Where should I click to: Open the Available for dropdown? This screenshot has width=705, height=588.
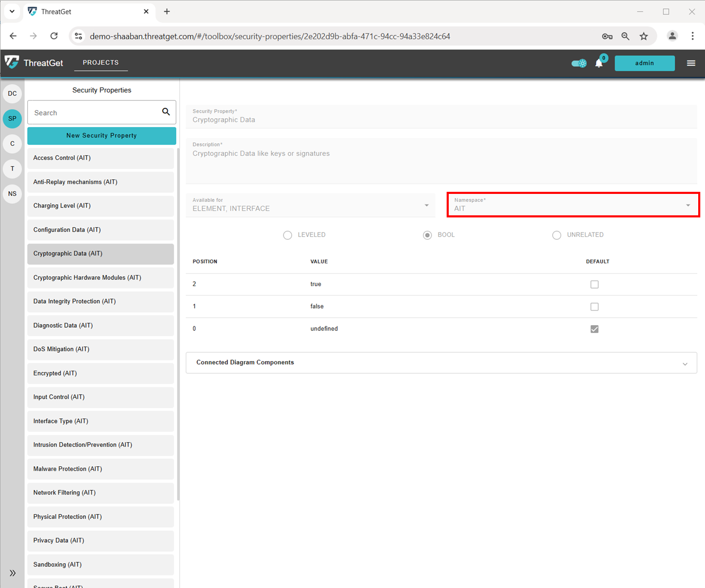(310, 205)
